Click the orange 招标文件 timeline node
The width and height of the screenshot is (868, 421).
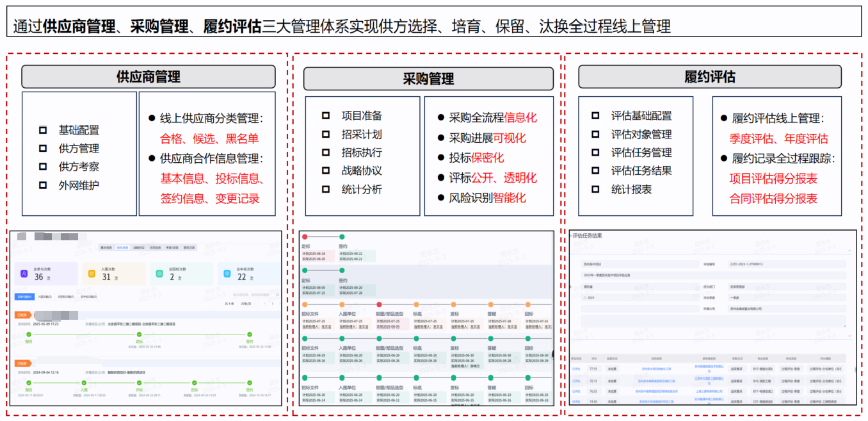(305, 304)
